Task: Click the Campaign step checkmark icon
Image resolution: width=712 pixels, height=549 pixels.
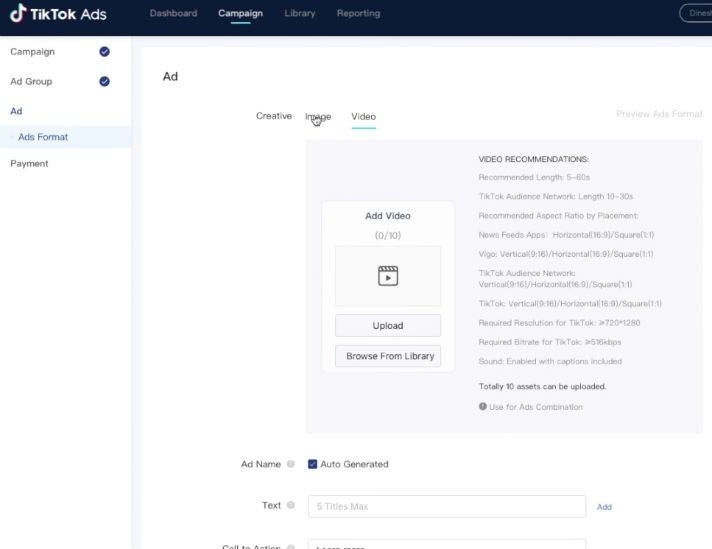Action: pyautogui.click(x=105, y=52)
